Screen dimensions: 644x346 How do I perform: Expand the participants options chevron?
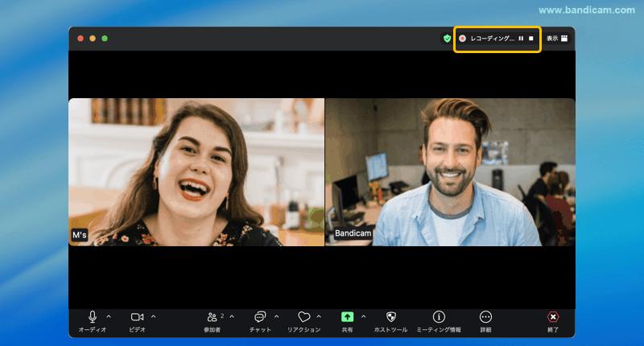click(232, 316)
